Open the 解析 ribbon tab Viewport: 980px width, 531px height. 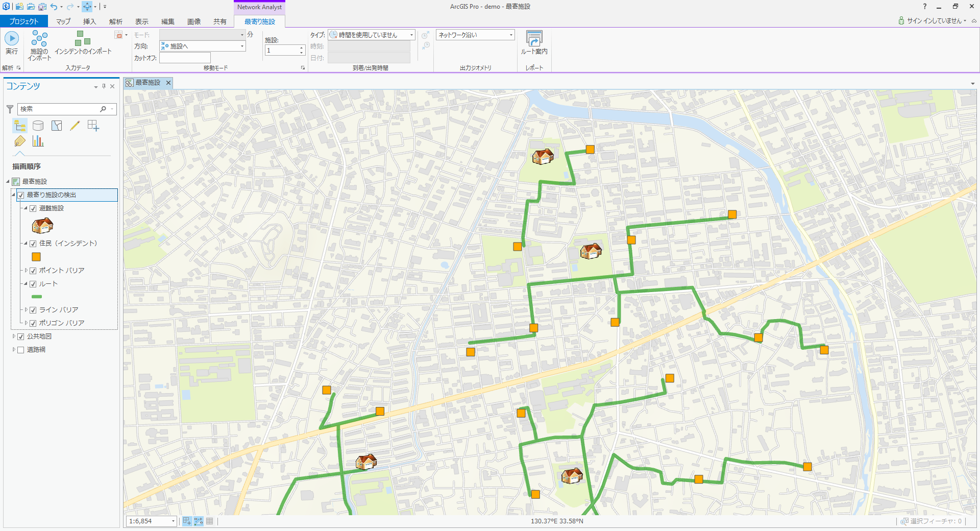click(x=115, y=21)
